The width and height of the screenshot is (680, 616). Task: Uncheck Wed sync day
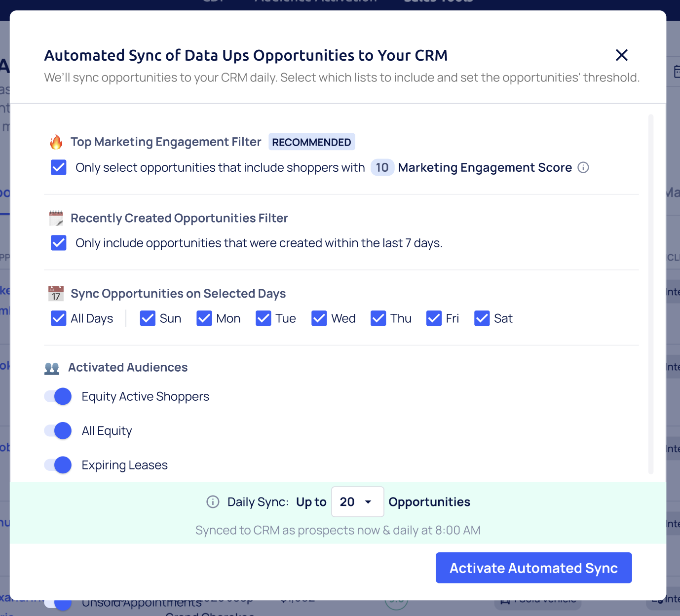[x=319, y=318]
